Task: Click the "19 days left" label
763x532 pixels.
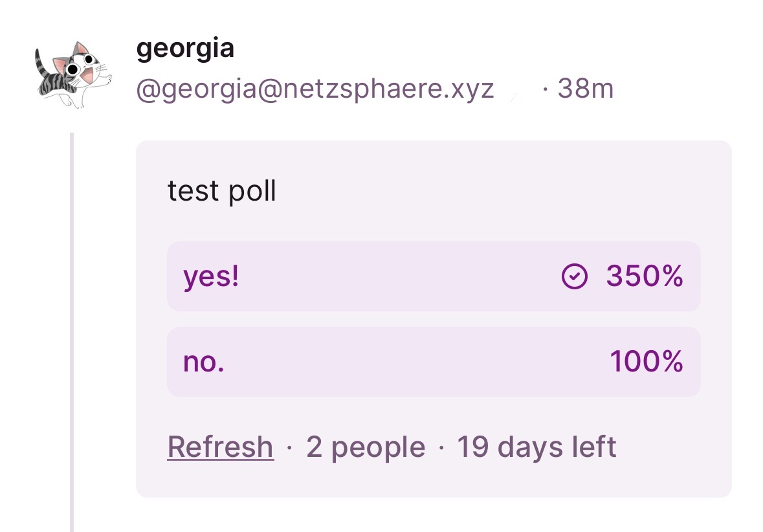Action: coord(536,447)
